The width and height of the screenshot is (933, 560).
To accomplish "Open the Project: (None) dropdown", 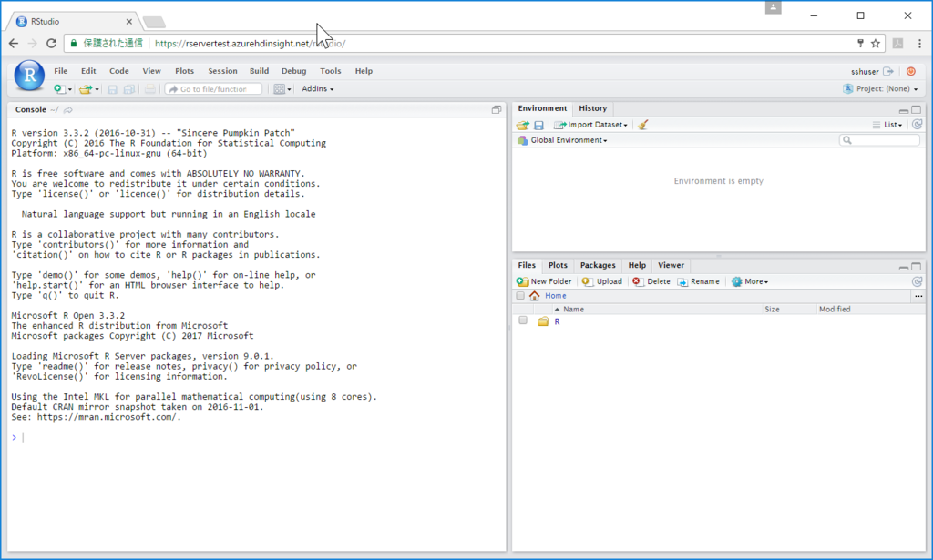I will (881, 88).
